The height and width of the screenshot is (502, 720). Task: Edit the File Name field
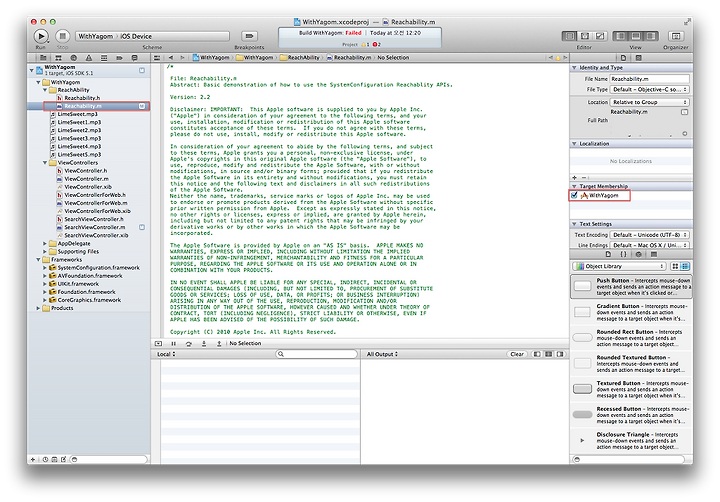pyautogui.click(x=649, y=79)
